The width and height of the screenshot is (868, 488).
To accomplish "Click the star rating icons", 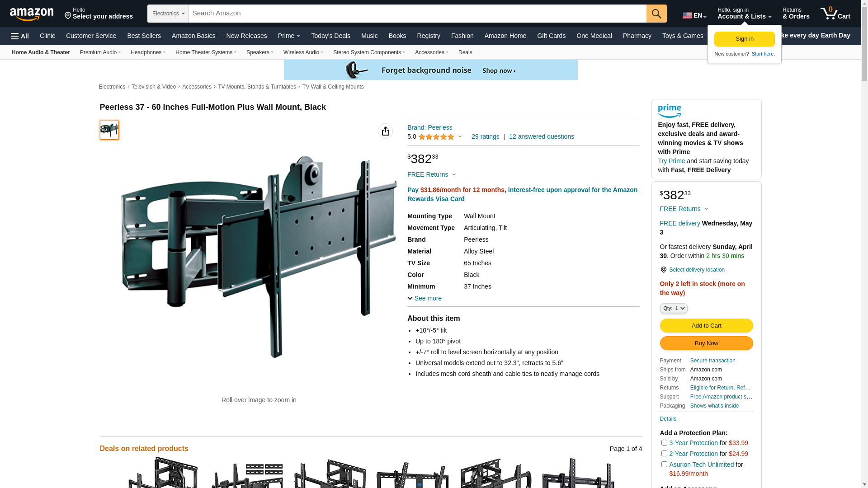I will [436, 137].
